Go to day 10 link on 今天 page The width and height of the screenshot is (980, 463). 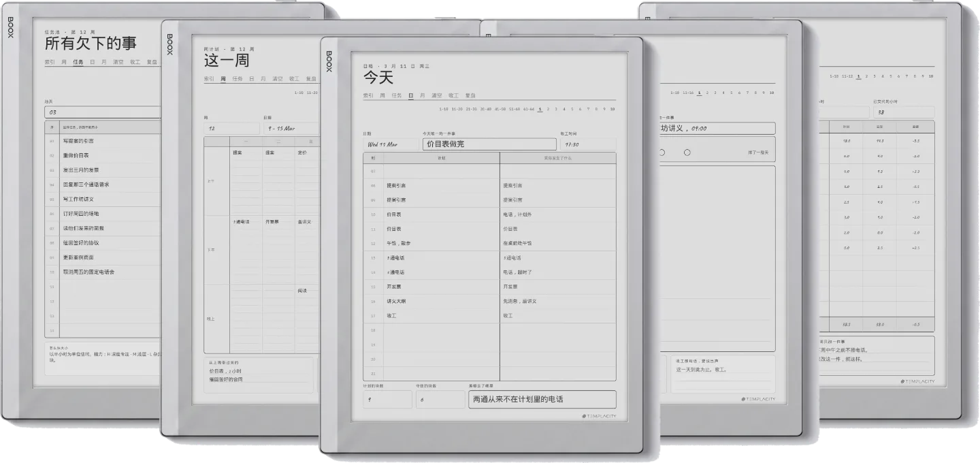612,109
